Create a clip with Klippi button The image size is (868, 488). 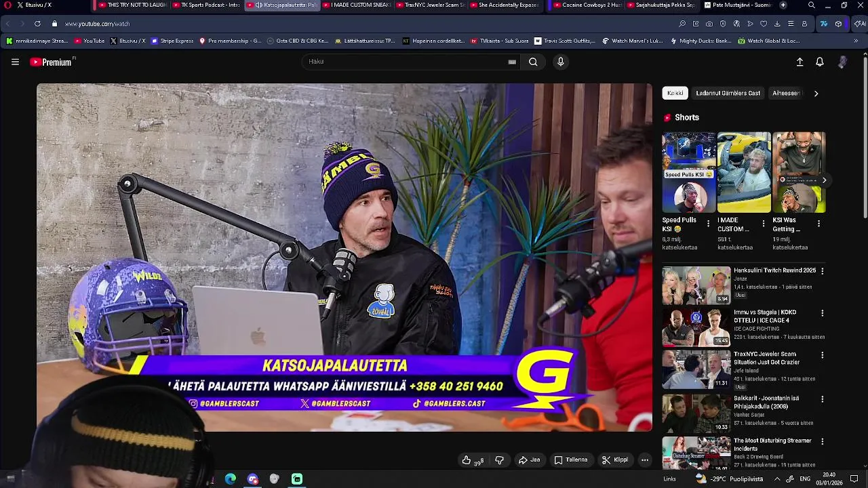(615, 460)
